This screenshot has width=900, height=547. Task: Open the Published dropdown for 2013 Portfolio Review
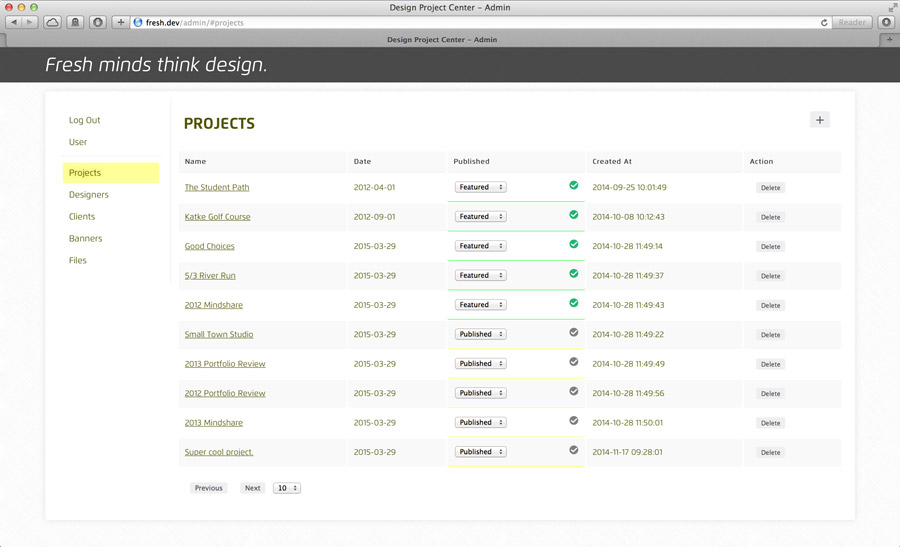pyautogui.click(x=481, y=364)
